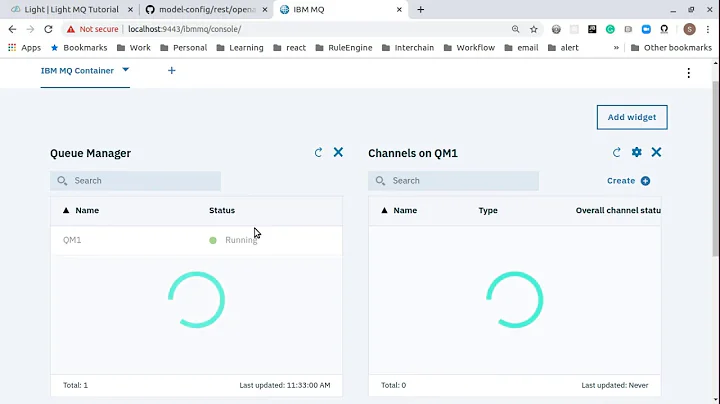Close the IBM MQ browser tab
The height and width of the screenshot is (404, 720).
[399, 10]
